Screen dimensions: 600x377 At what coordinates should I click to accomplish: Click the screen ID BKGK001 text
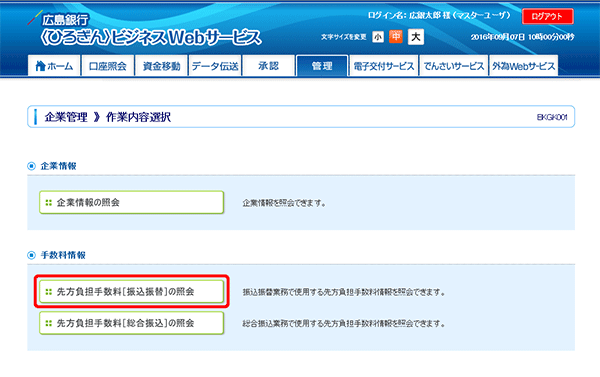click(552, 117)
